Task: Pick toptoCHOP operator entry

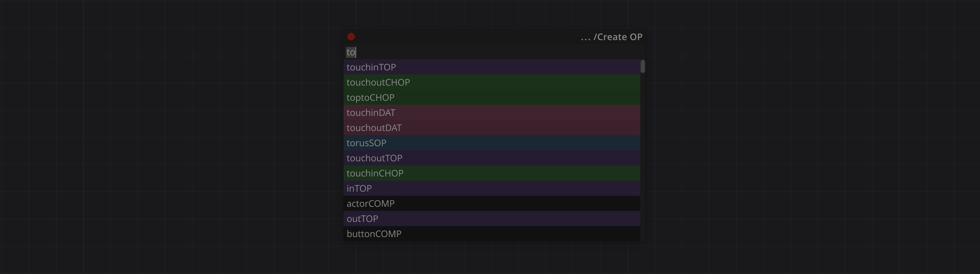Action: [x=371, y=98]
